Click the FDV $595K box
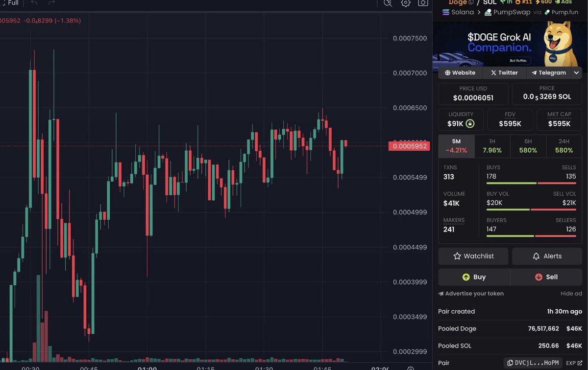This screenshot has width=588, height=370. (510, 119)
